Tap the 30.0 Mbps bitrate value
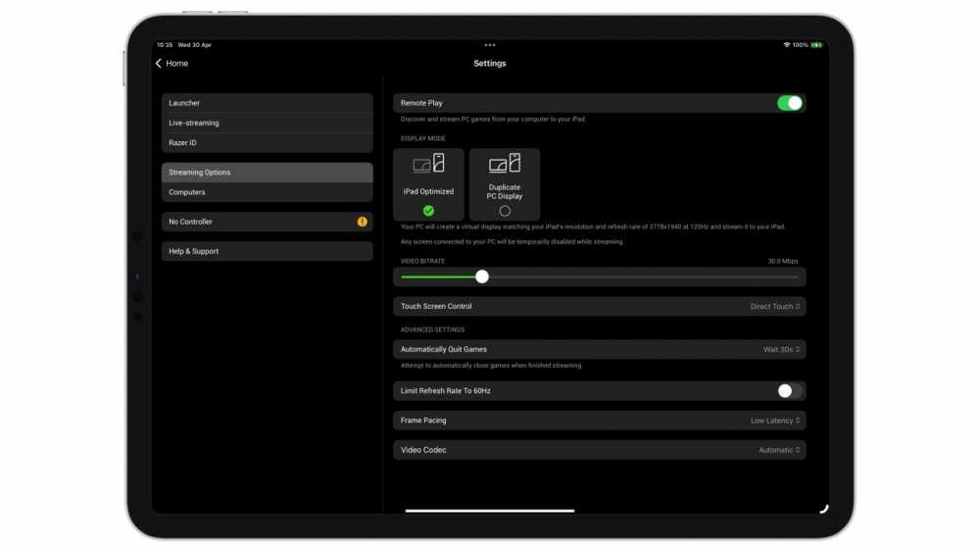 (x=782, y=262)
